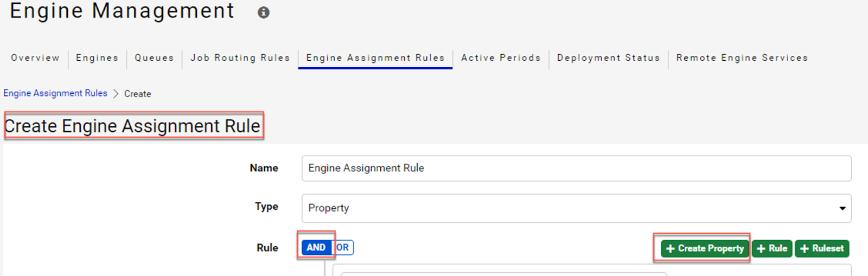Viewport: 868px width, 276px height.
Task: Open the Property type combo box
Action: pyautogui.click(x=576, y=208)
